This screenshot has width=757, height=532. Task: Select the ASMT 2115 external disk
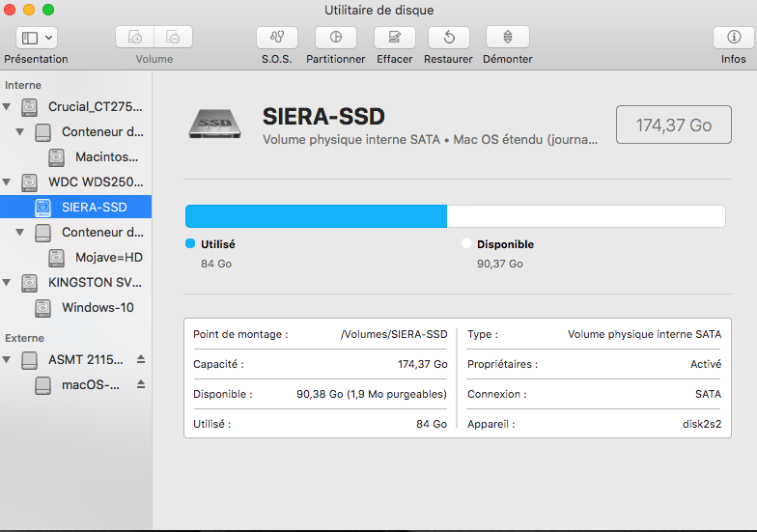point(85,359)
